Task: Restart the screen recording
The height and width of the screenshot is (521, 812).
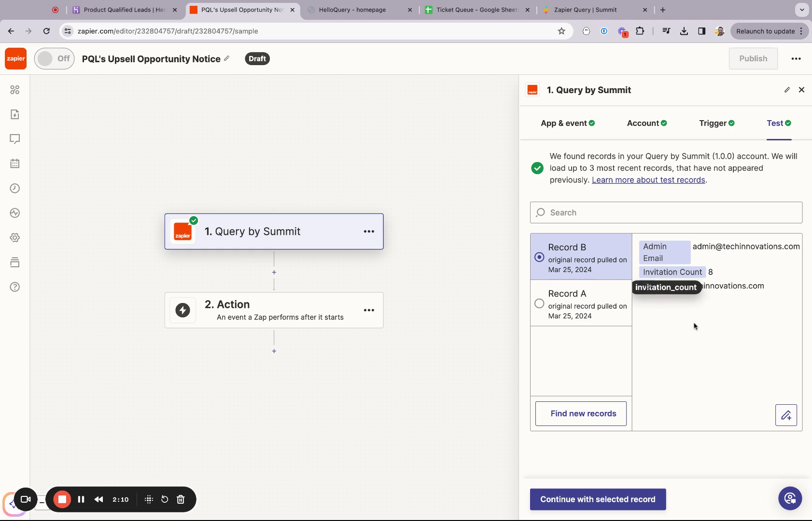Action: pyautogui.click(x=165, y=499)
